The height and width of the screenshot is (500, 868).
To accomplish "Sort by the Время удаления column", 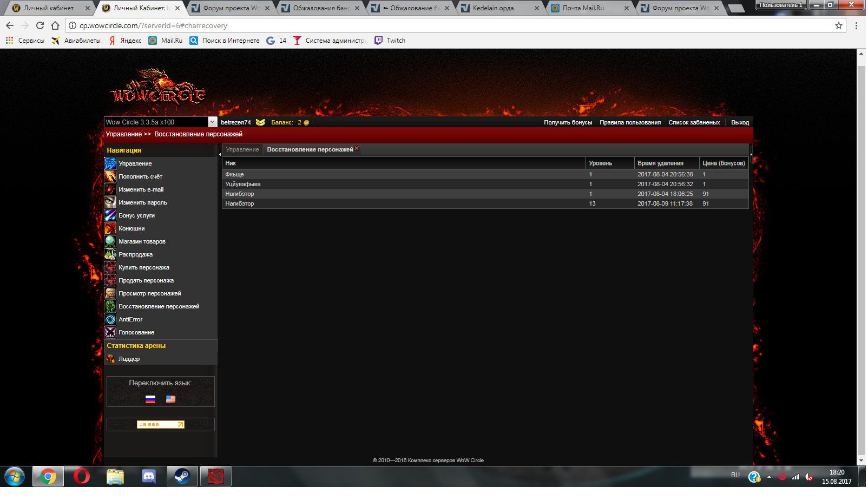I will (x=667, y=163).
